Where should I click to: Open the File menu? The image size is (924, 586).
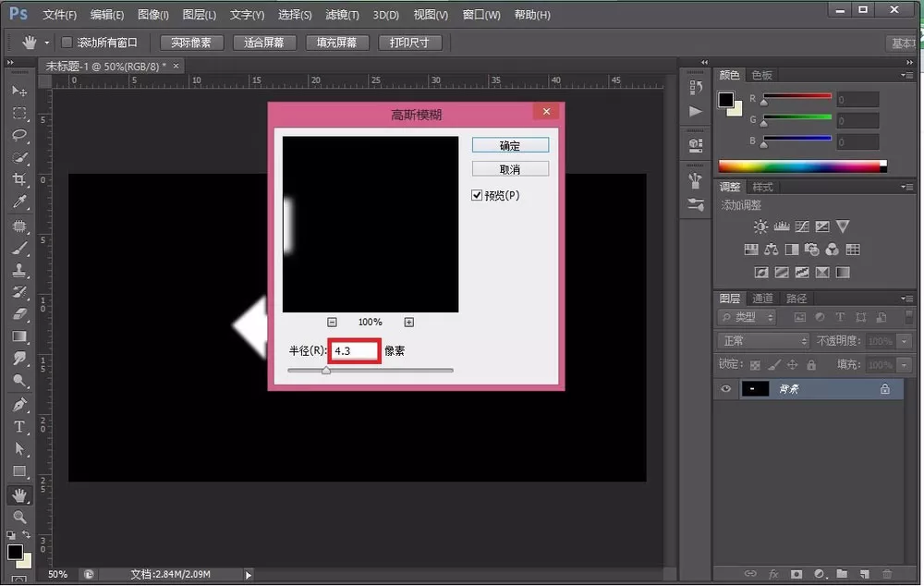click(x=59, y=14)
